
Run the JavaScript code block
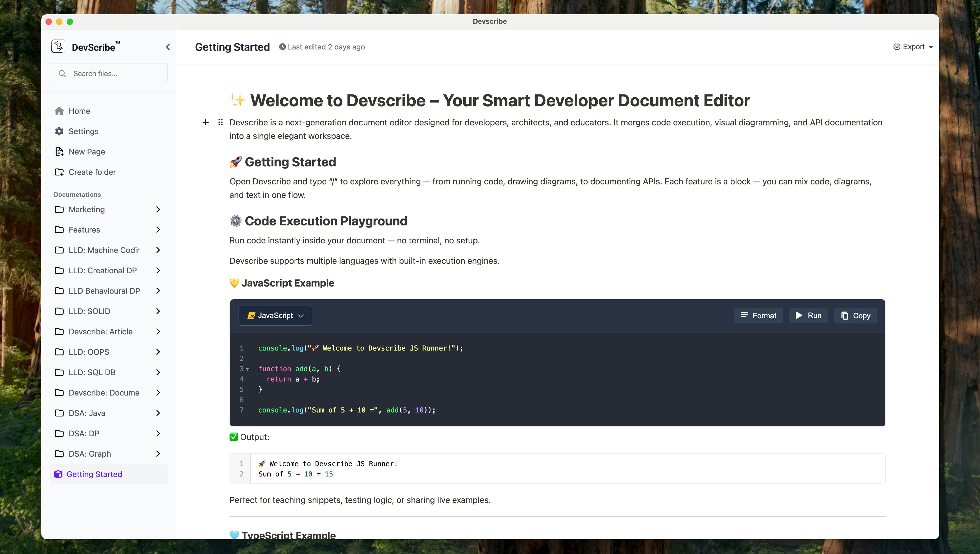(x=808, y=315)
